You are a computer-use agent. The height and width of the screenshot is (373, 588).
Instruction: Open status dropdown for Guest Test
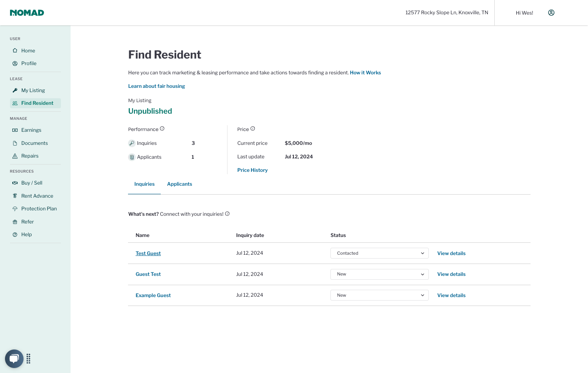click(x=379, y=274)
